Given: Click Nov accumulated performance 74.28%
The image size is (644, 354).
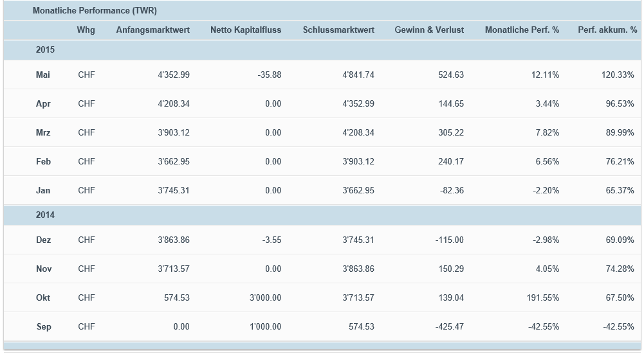Looking at the screenshot, I should [x=620, y=269].
